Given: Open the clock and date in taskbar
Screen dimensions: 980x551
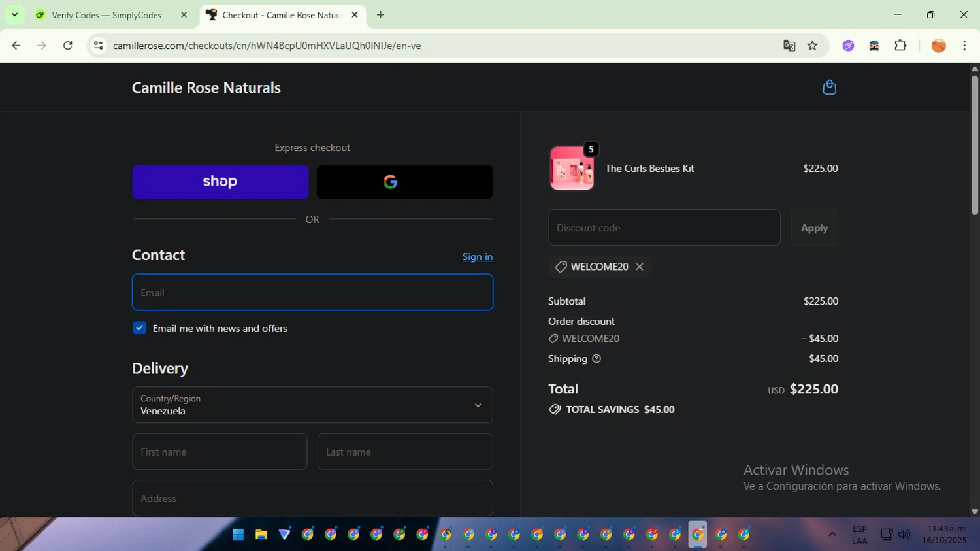Looking at the screenshot, I should [944, 535].
